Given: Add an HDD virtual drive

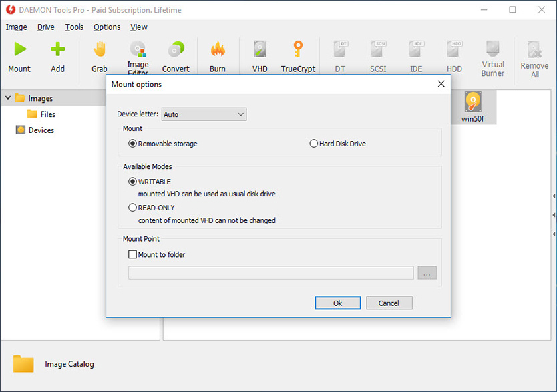Looking at the screenshot, I should 454,49.
